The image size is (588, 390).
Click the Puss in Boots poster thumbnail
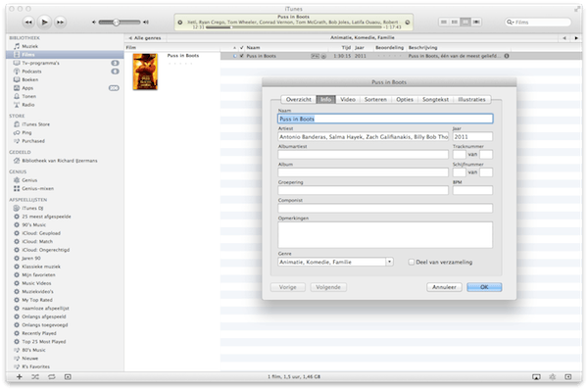pos(145,72)
